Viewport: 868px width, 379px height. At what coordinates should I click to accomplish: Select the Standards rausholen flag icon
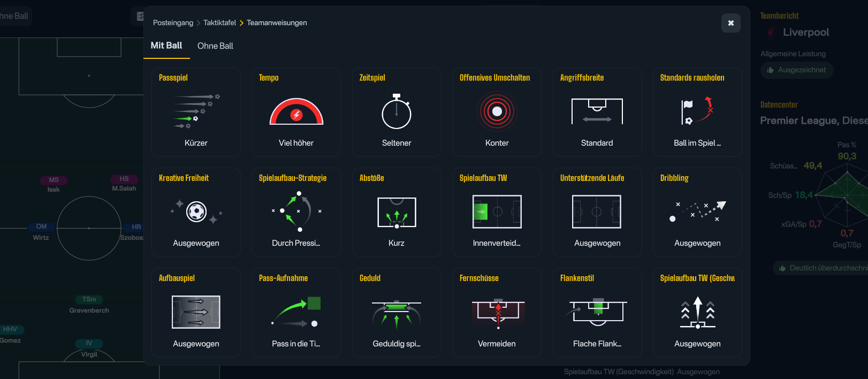click(x=697, y=111)
